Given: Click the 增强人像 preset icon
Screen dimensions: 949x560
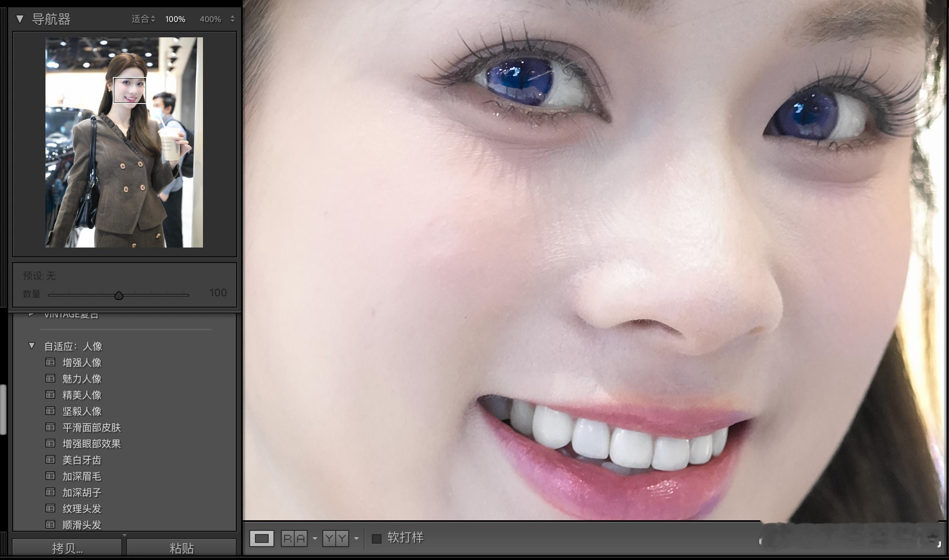Looking at the screenshot, I should [50, 362].
